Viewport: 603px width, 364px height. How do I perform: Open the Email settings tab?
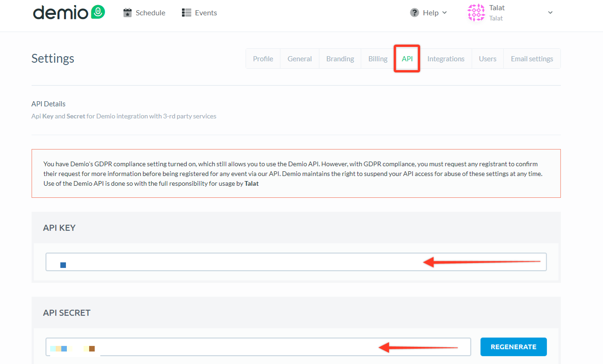tap(532, 58)
